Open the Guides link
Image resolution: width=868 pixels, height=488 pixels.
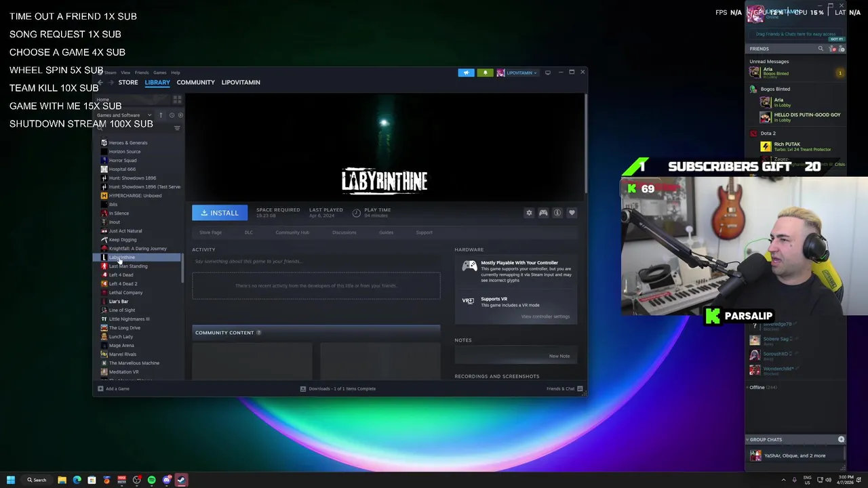point(386,232)
